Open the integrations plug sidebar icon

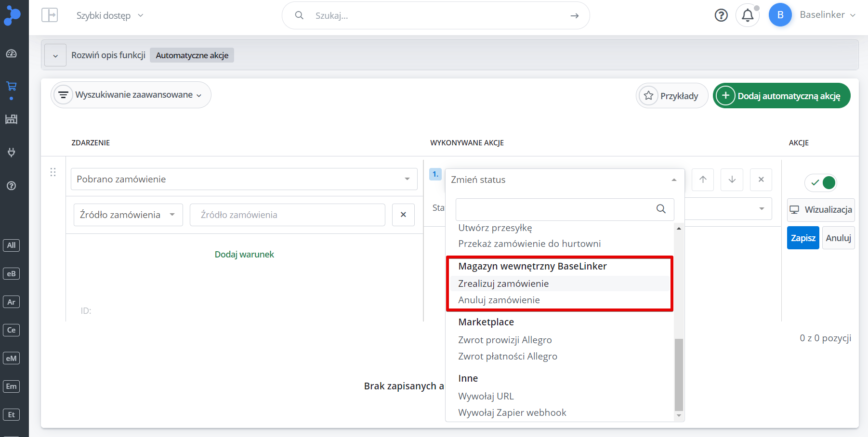click(x=12, y=153)
